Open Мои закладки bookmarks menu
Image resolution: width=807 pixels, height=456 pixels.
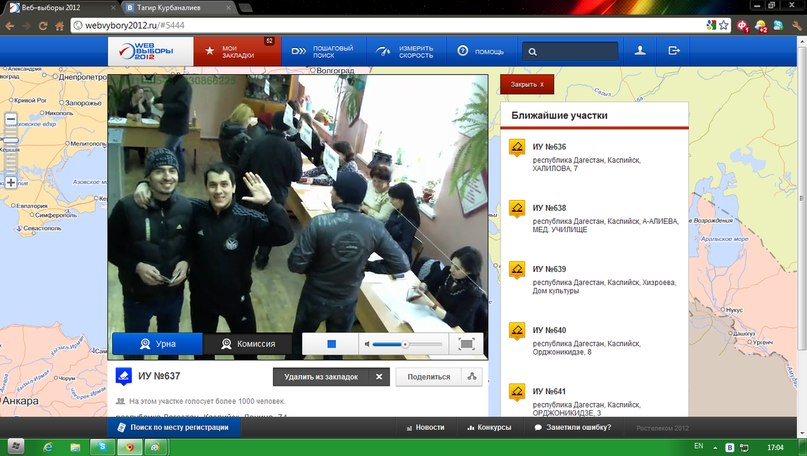pos(236,51)
